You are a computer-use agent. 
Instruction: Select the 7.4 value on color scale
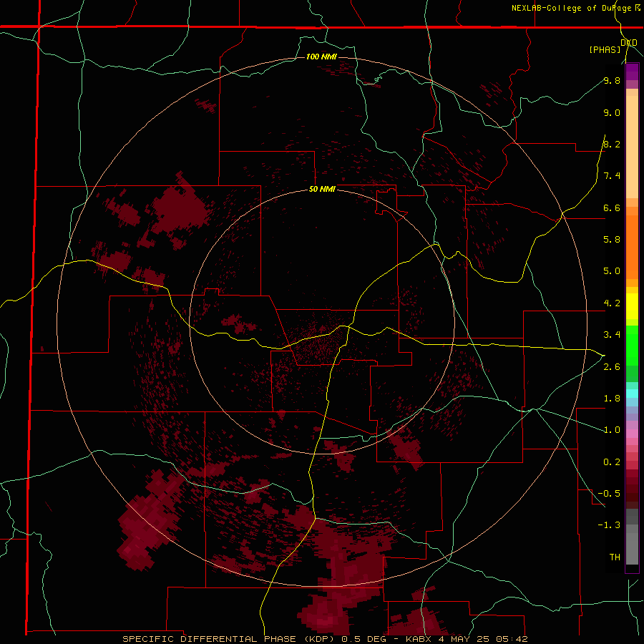612,176
